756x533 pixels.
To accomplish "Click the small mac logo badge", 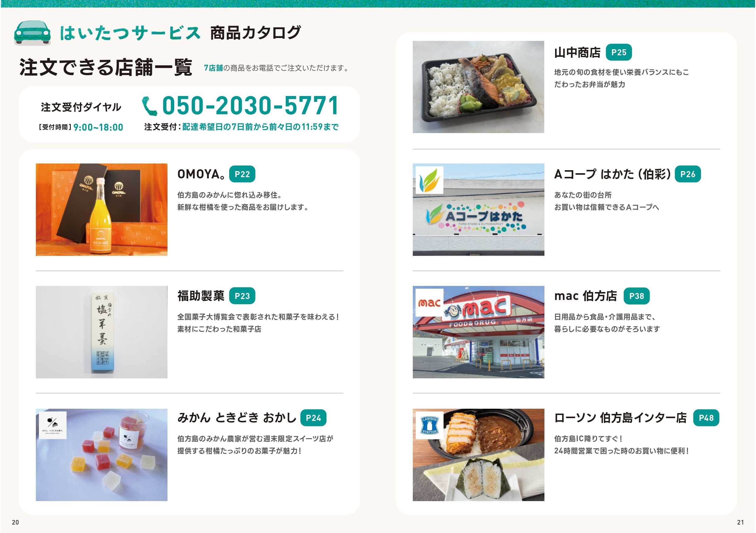I will click(429, 303).
